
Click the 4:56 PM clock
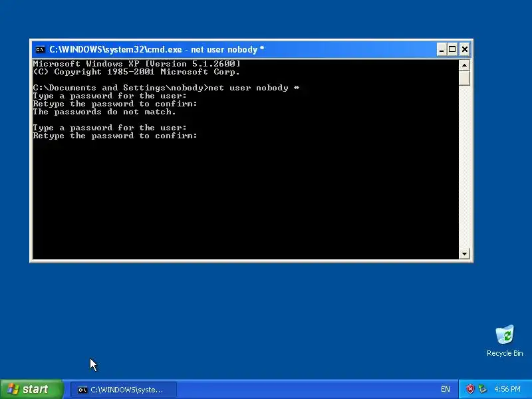pos(507,389)
